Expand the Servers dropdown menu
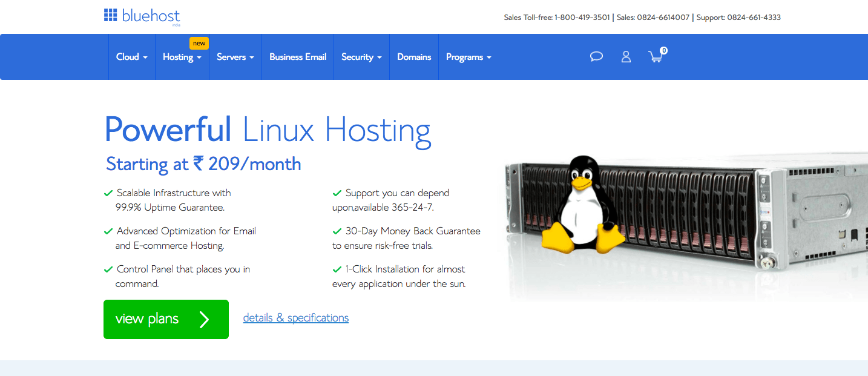 coord(235,57)
